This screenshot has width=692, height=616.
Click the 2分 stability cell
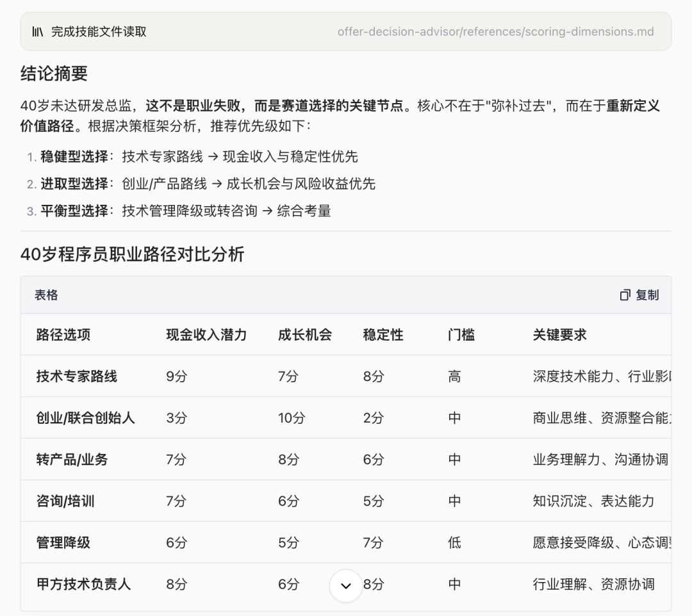[374, 417]
